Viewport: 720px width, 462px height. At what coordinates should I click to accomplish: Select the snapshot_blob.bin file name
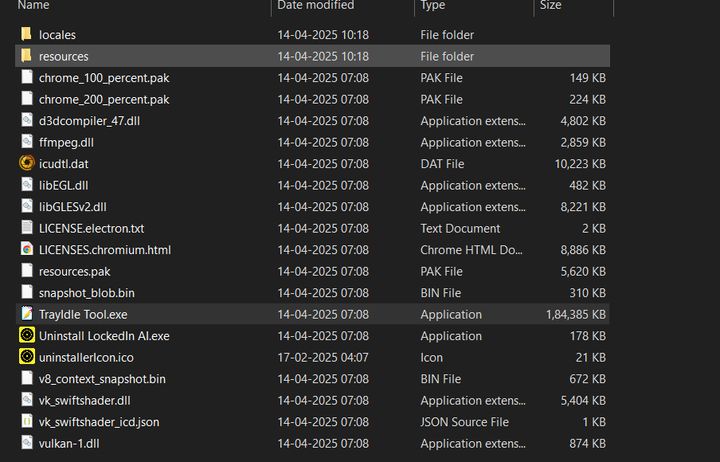(x=86, y=293)
